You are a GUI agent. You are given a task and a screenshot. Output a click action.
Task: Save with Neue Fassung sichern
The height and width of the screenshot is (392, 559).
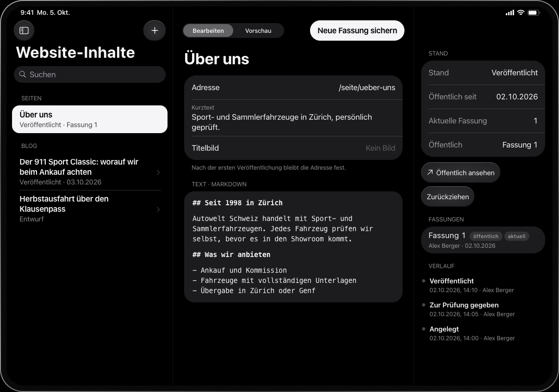click(357, 31)
